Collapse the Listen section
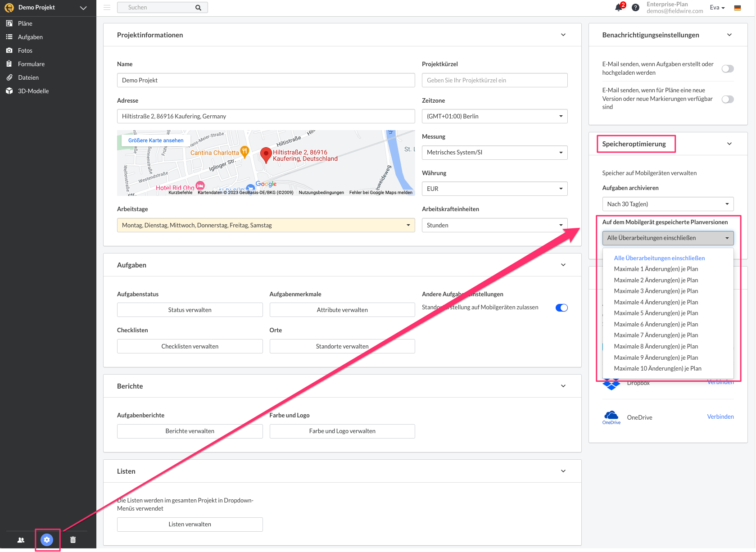The image size is (756, 552). click(x=563, y=471)
